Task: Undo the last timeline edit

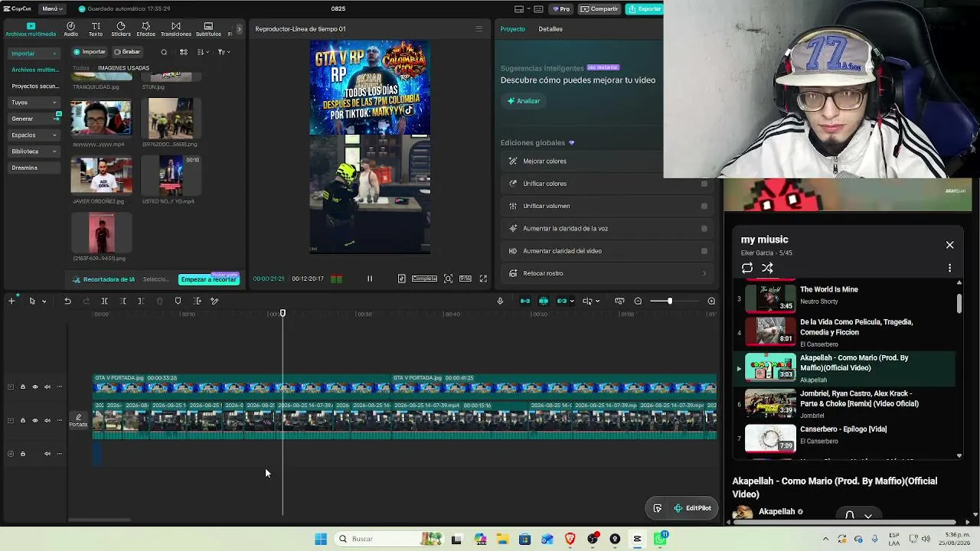Action: [67, 301]
